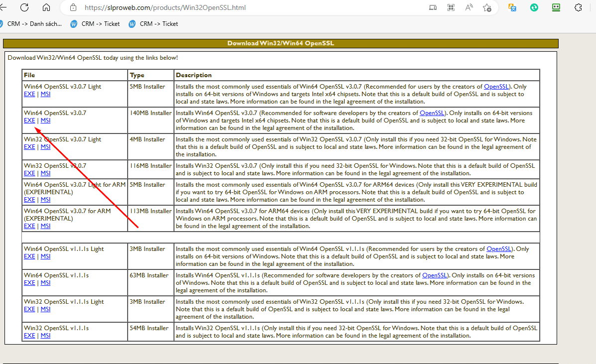Viewport: 596px width, 364px height.
Task: Download Win64 v3.0.7 Light for ARM MSI
Action: [x=45, y=200]
